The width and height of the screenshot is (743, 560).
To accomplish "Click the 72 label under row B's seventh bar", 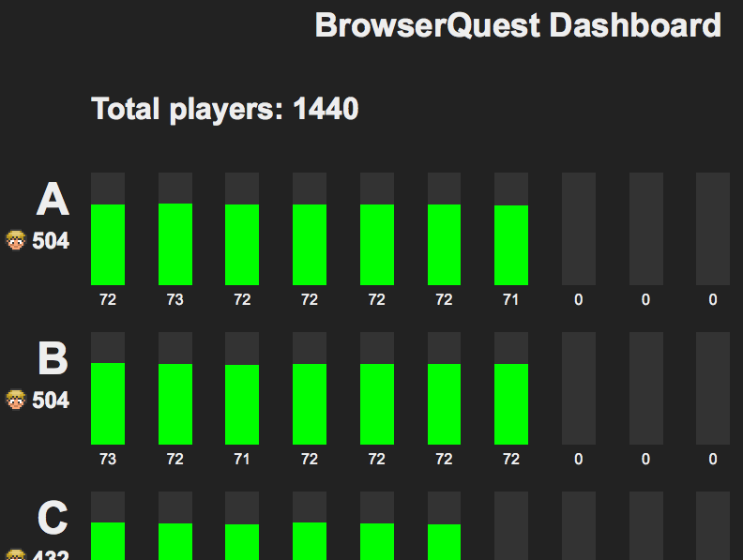I will [x=511, y=459].
